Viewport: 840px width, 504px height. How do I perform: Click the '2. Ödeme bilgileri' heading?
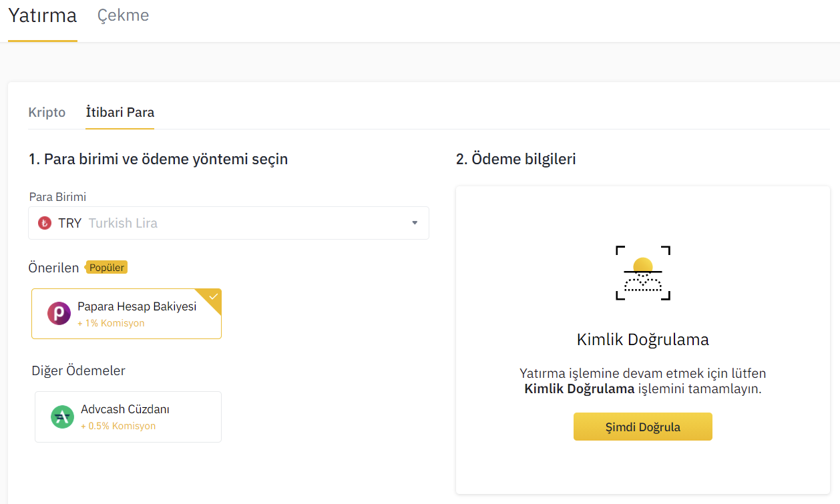coord(515,160)
